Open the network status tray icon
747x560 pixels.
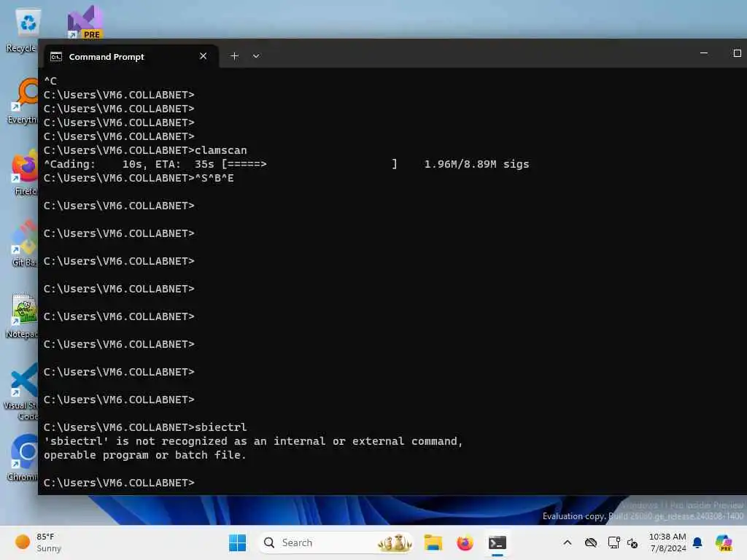614,542
